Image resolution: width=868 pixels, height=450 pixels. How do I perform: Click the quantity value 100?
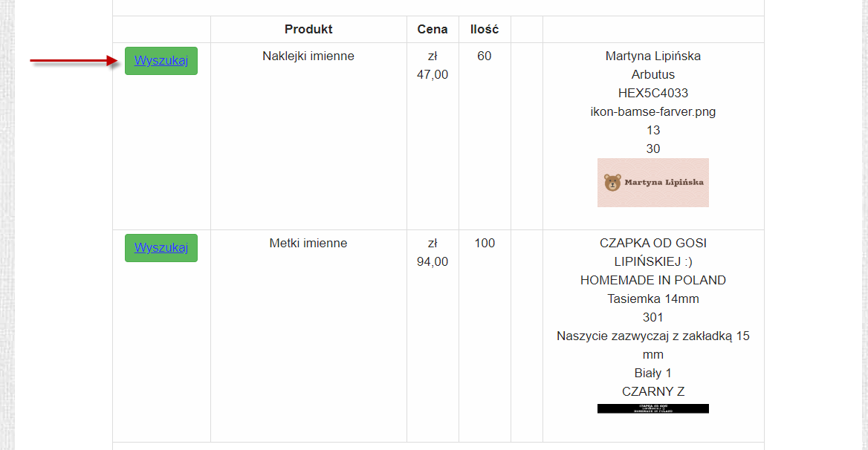(x=485, y=244)
